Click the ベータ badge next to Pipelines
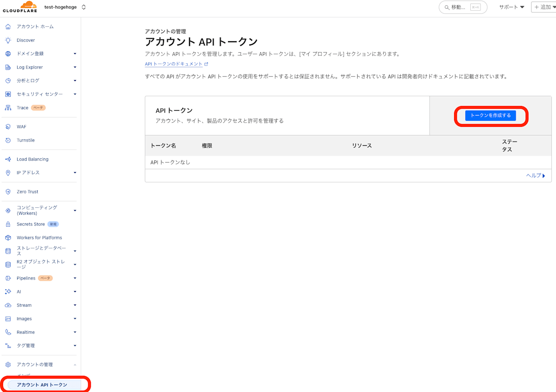 point(45,278)
